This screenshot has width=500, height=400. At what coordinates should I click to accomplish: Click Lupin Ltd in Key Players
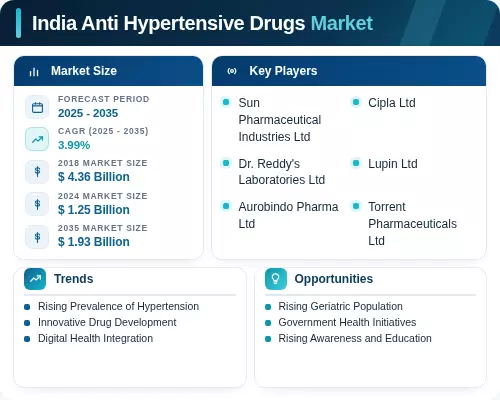[393, 164]
